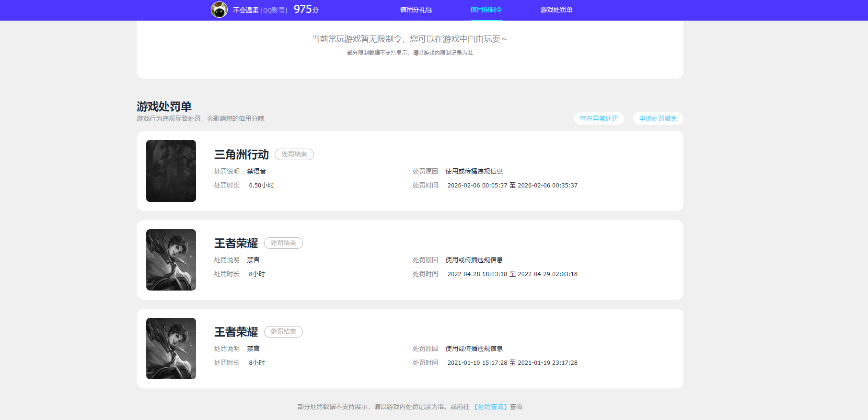Open the 处罚查询 link
Image resolution: width=868 pixels, height=420 pixels.
tap(491, 407)
